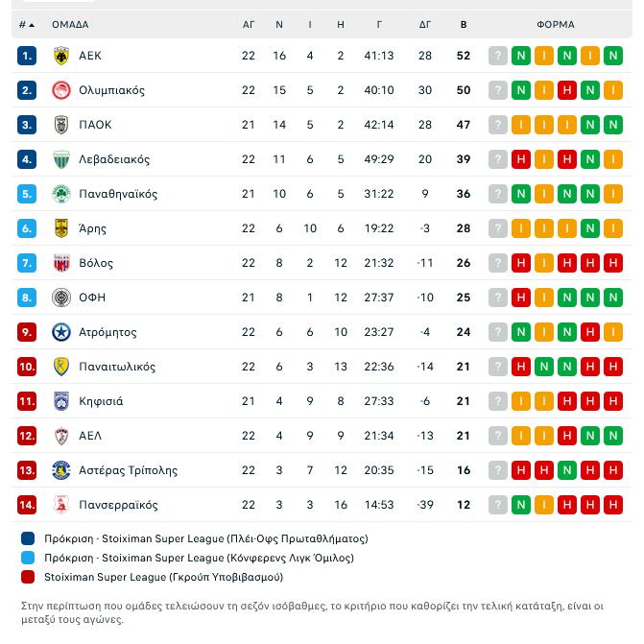644x644 pixels.
Task: Click the Atromitos blue star logo
Action: tap(61, 332)
